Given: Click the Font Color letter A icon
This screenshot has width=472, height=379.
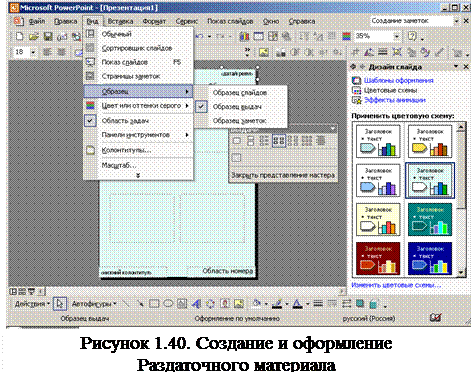Looking at the screenshot, I should 297,304.
